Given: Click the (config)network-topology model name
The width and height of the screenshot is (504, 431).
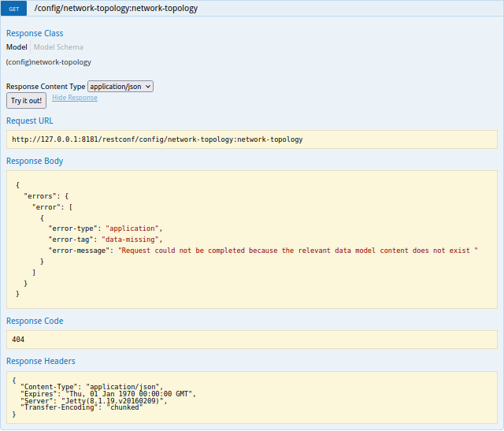Looking at the screenshot, I should pos(49,61).
